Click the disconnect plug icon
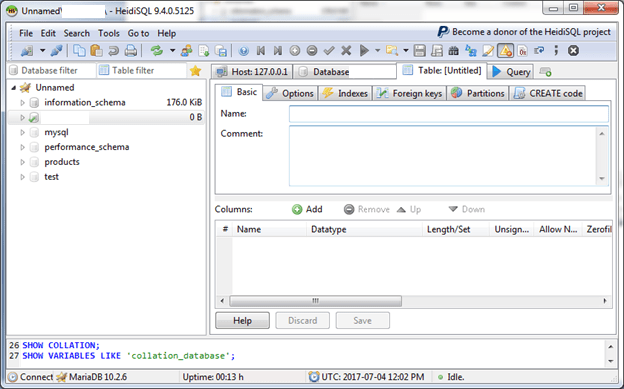 (x=57, y=51)
